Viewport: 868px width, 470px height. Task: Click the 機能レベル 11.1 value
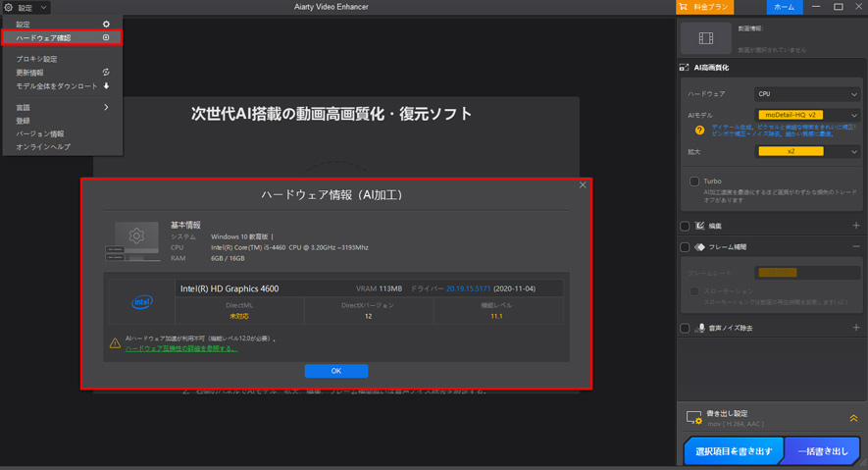[496, 316]
